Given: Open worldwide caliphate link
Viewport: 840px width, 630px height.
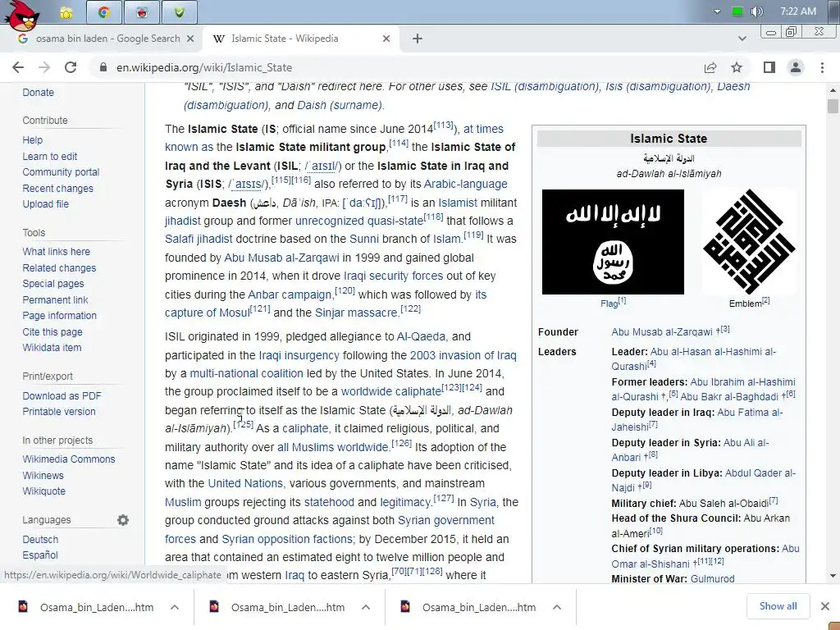Looking at the screenshot, I should [391, 391].
